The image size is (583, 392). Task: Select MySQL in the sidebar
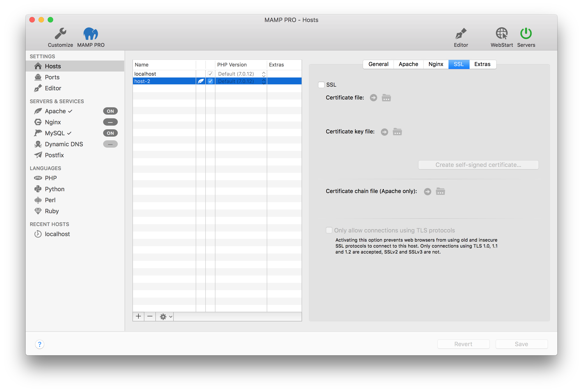point(55,133)
